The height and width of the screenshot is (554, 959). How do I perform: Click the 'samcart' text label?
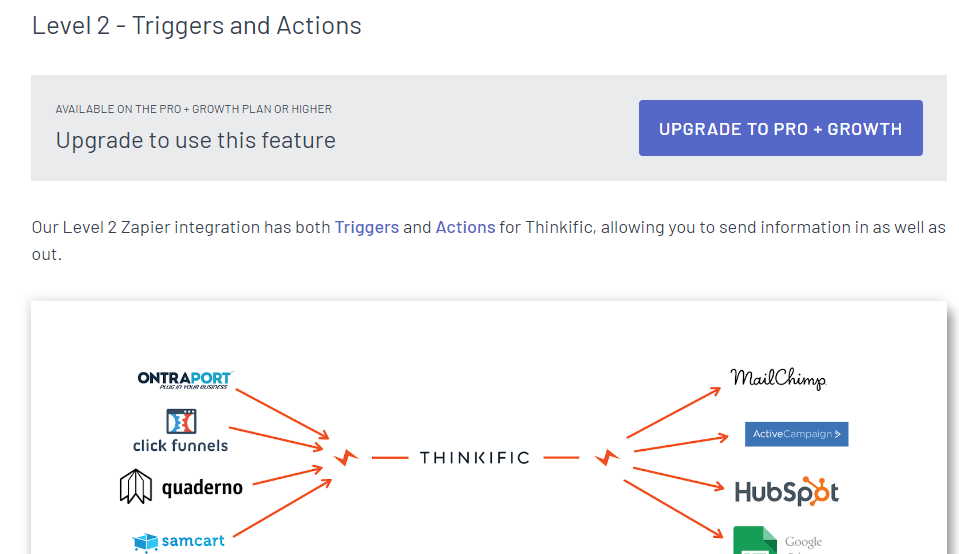click(x=193, y=541)
